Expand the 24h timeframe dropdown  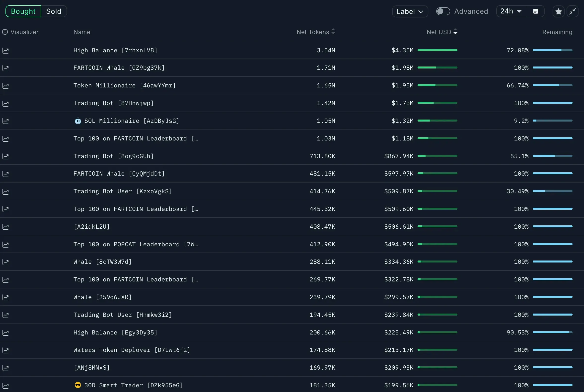[x=511, y=11]
